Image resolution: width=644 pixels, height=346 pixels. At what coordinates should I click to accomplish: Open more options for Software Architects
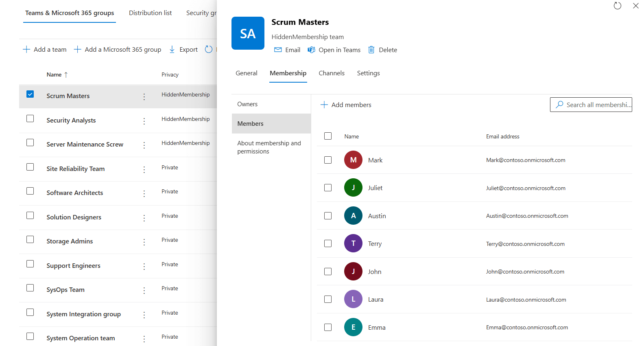144,193
